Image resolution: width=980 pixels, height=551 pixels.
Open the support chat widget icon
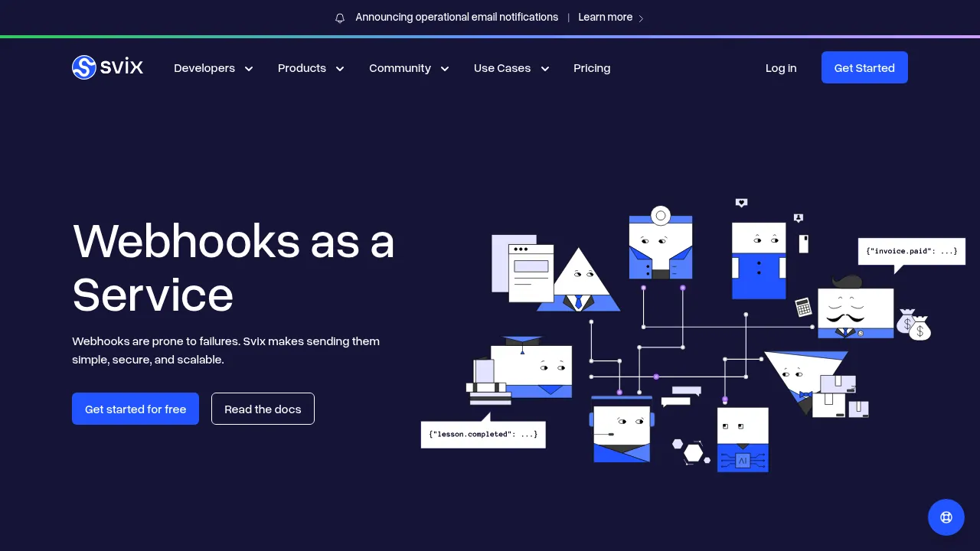(x=946, y=517)
